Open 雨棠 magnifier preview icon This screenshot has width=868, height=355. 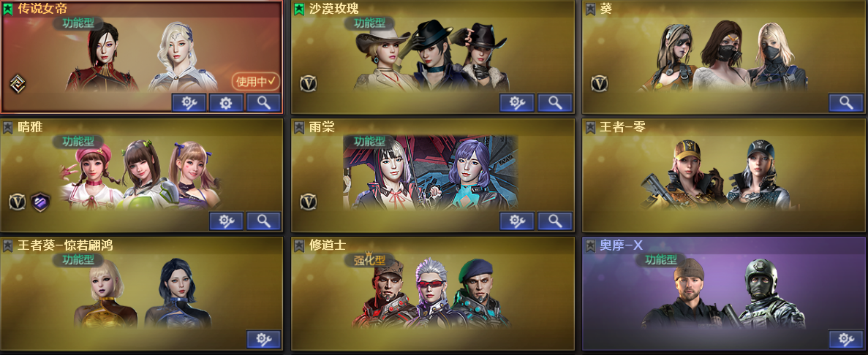pos(555,221)
